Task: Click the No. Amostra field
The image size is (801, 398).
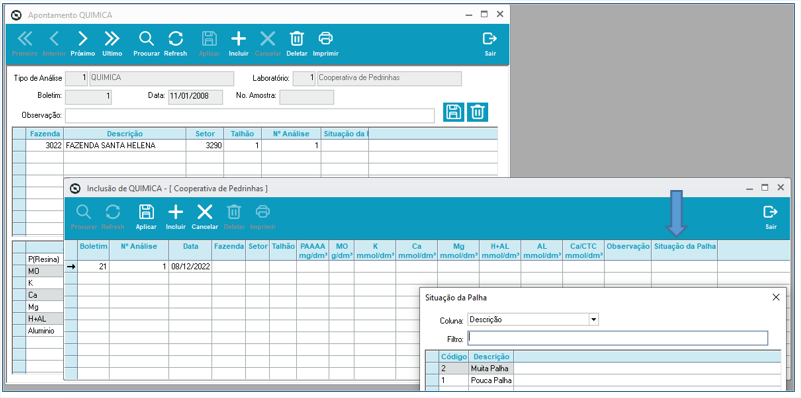Action: (x=307, y=97)
